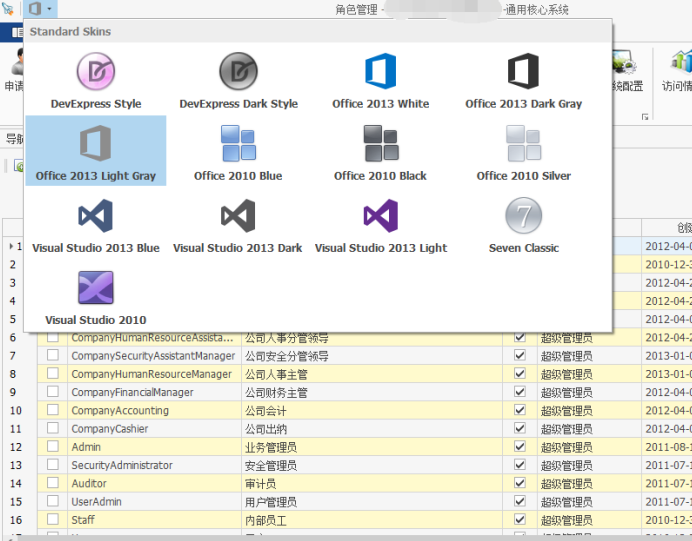
Task: Pick the Visual Studio 2013 Light skin
Action: pos(380,223)
